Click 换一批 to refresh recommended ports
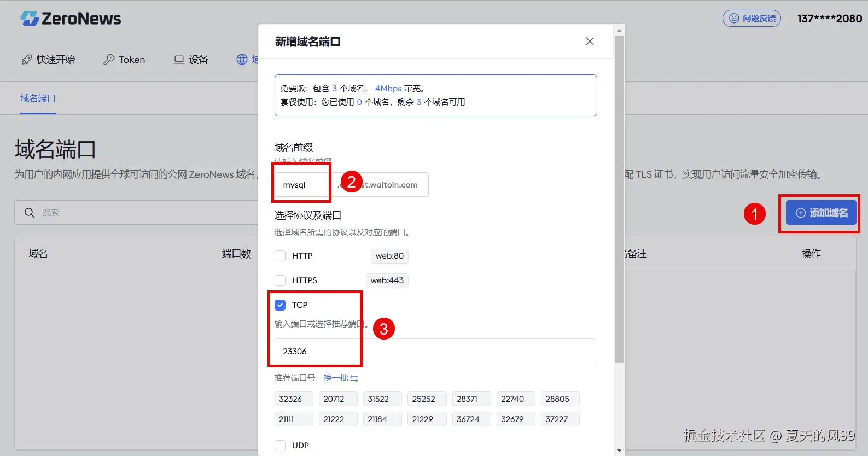Viewport: 868px width, 456px height. (340, 378)
